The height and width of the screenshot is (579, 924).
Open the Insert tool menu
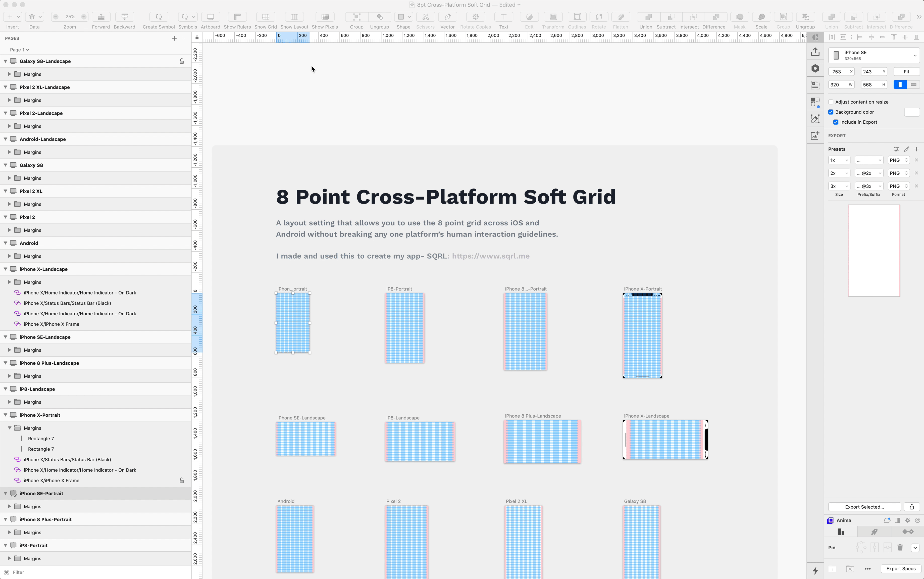pos(13,17)
